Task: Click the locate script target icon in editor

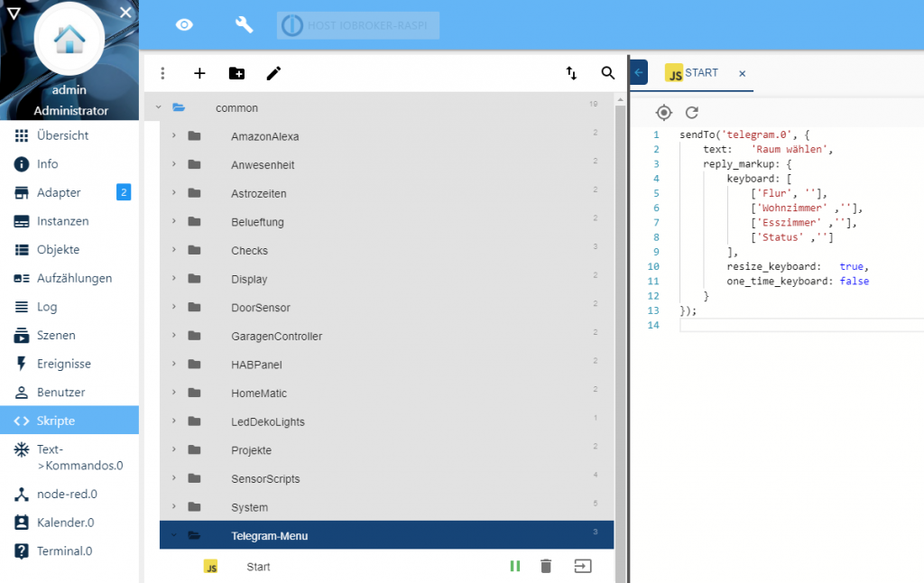Action: point(664,113)
